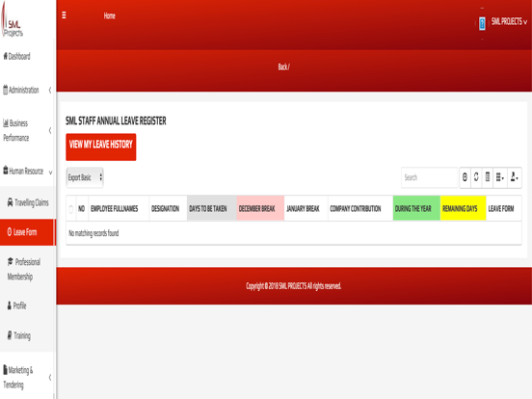Click the Business Performance chart icon
Viewport: 532px width, 399px height.
(6, 122)
